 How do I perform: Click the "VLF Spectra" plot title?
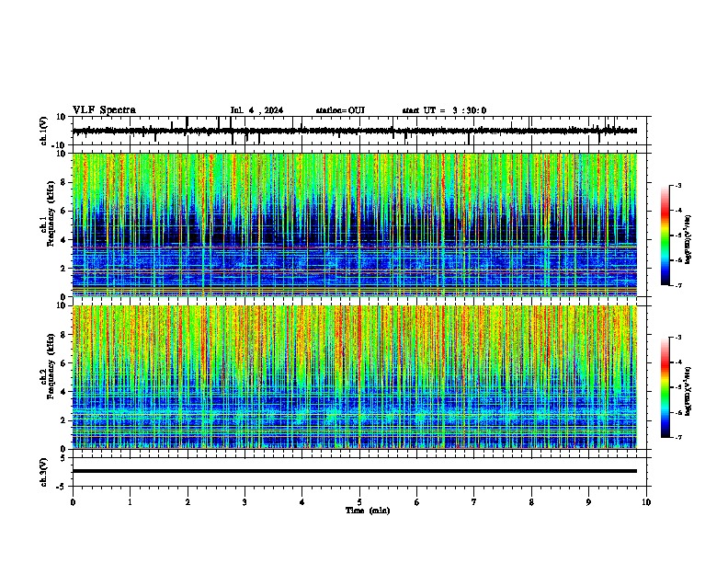pyautogui.click(x=104, y=110)
